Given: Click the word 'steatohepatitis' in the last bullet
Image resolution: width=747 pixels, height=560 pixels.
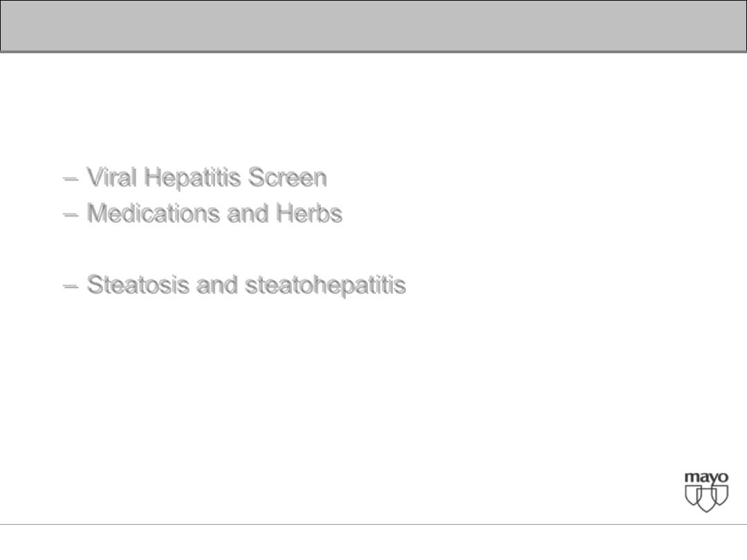Looking at the screenshot, I should 325,286.
